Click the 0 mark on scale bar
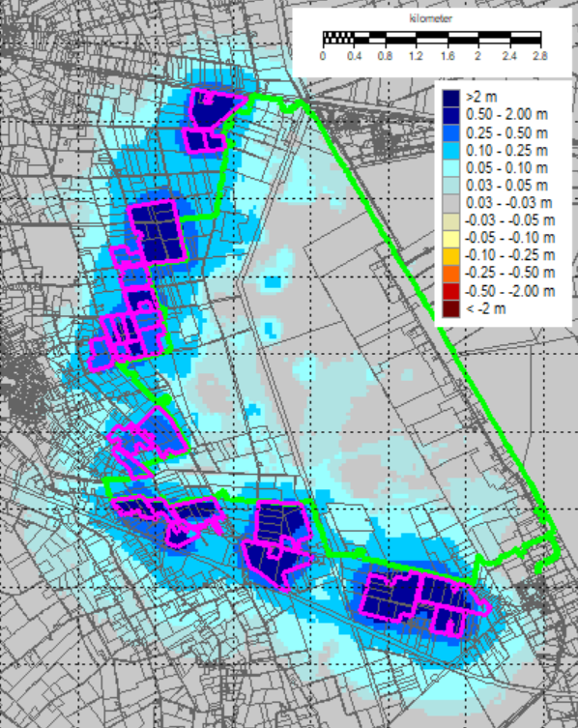578x728 pixels. coord(323,56)
